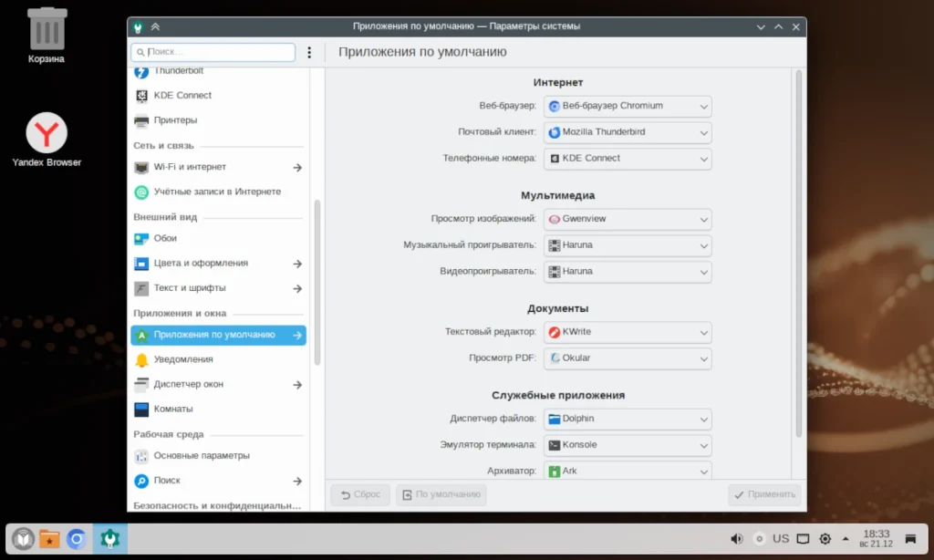Click the По умолчанию defaults button
This screenshot has height=560, width=934.
point(441,494)
